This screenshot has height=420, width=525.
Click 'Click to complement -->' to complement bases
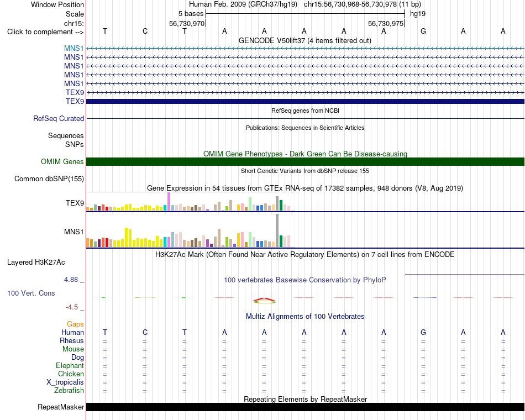pyautogui.click(x=45, y=32)
